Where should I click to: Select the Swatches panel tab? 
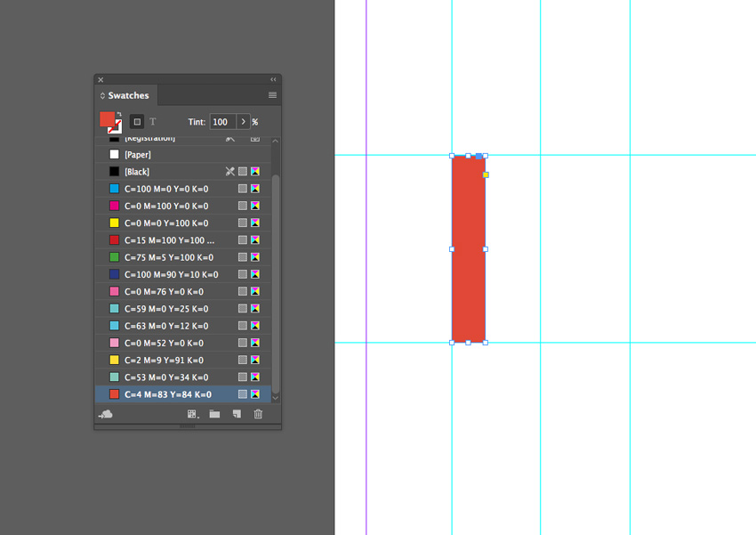tap(128, 95)
